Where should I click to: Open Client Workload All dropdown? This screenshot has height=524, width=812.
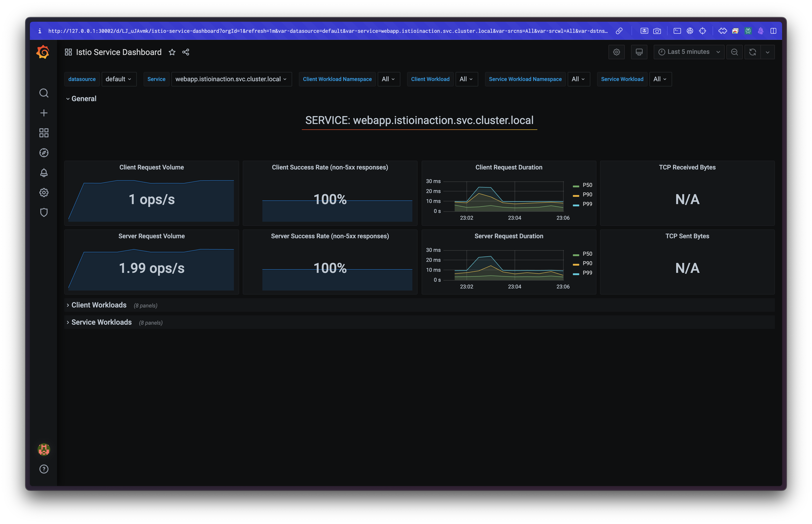pos(466,79)
